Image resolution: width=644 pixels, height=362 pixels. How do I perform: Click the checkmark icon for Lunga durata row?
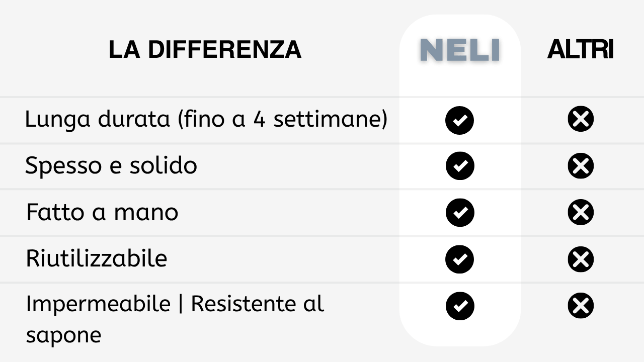460,120
